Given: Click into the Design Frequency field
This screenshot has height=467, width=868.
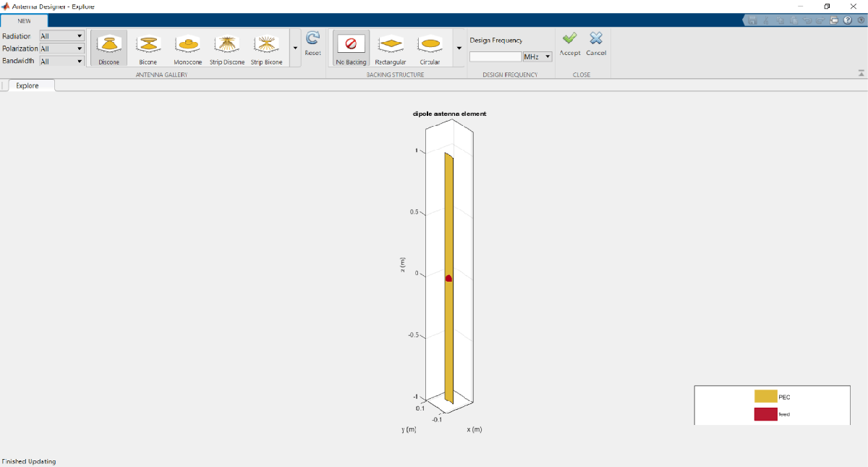Looking at the screenshot, I should pos(495,56).
